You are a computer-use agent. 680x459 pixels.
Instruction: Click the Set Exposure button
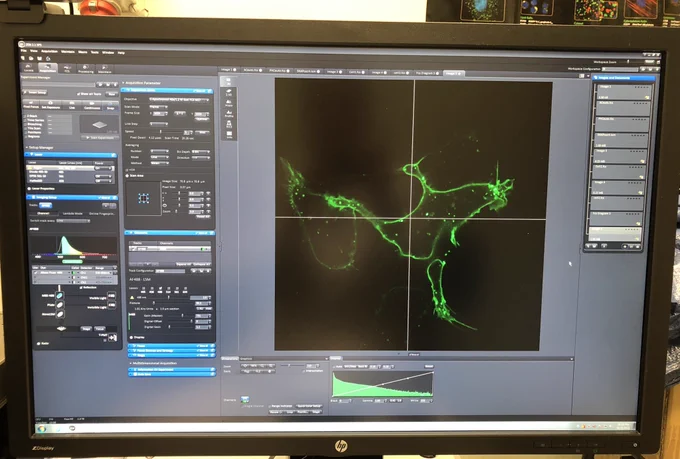click(51, 105)
